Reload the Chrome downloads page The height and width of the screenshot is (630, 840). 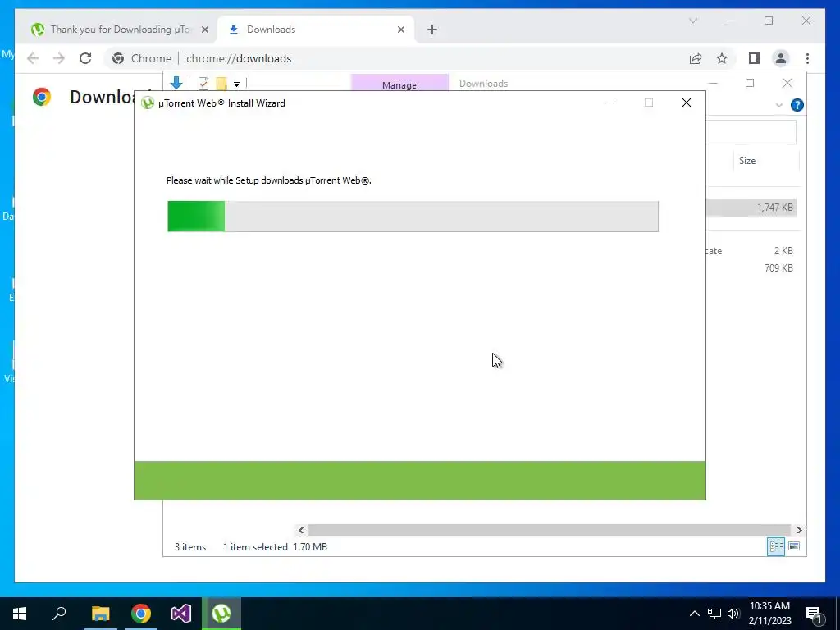point(85,58)
